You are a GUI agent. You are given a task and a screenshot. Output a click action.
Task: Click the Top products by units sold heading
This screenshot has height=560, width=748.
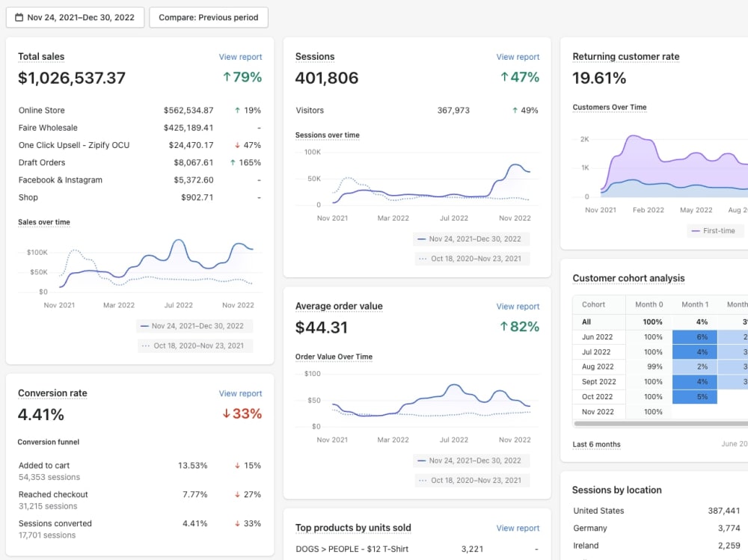pos(353,528)
